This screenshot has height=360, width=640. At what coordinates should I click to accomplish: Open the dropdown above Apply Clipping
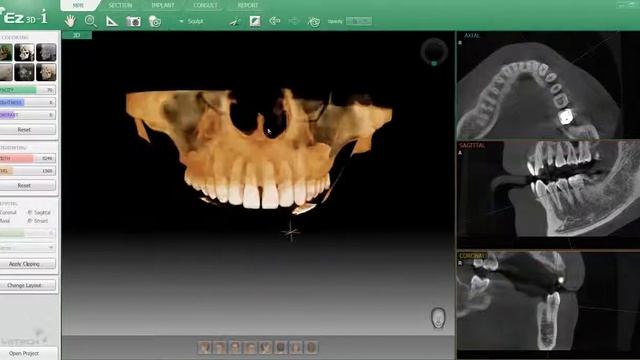[x=27, y=247]
